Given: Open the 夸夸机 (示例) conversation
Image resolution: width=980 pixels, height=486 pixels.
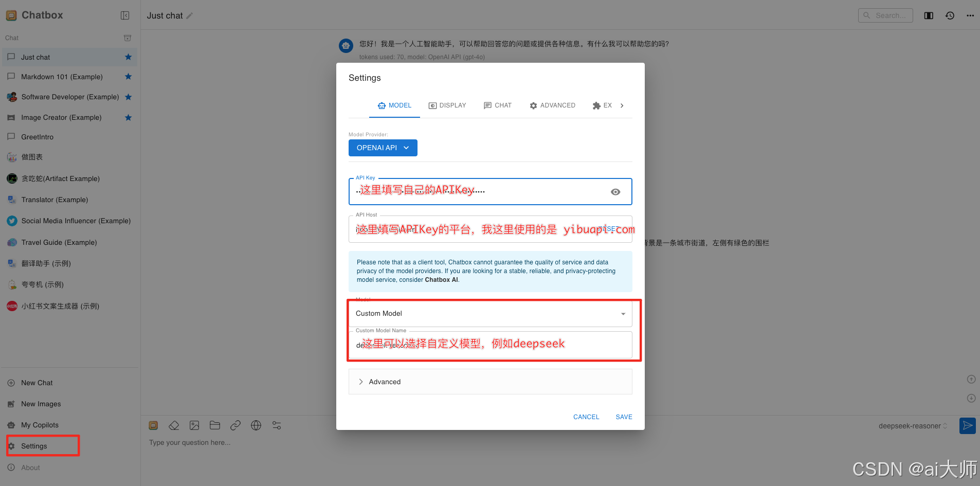Looking at the screenshot, I should [70, 284].
